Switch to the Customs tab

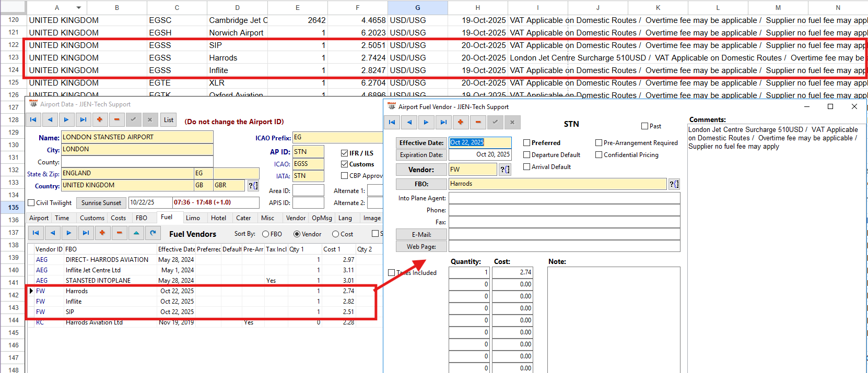92,218
